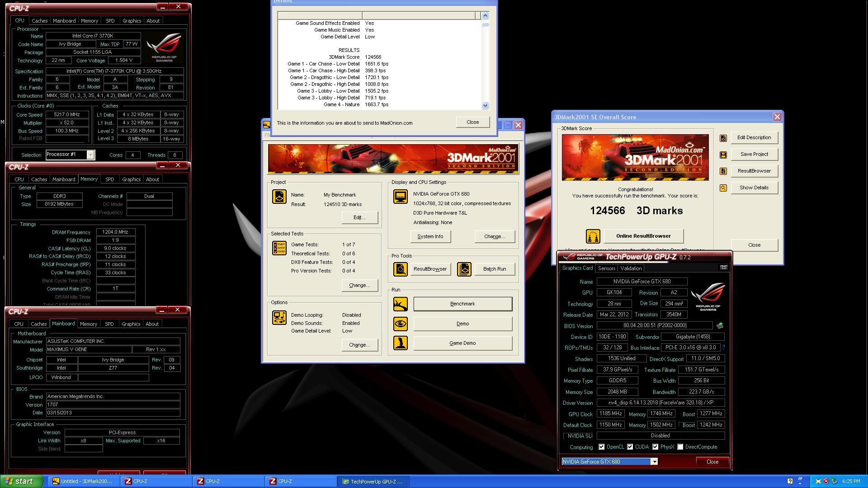This screenshot has width=868, height=488.
Task: Click Change... under Selected Tests
Action: 359,286
